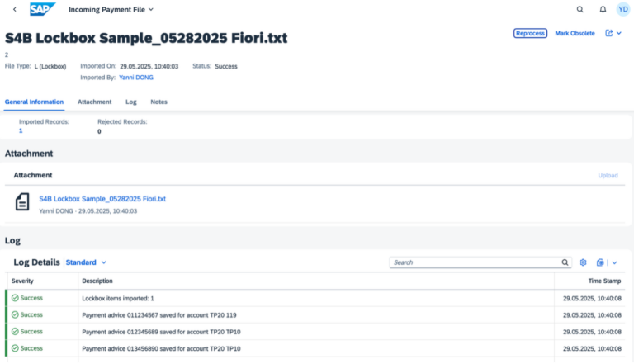Viewport: 634px width, 364px height.
Task: Click the attachment document file icon
Action: point(23,202)
